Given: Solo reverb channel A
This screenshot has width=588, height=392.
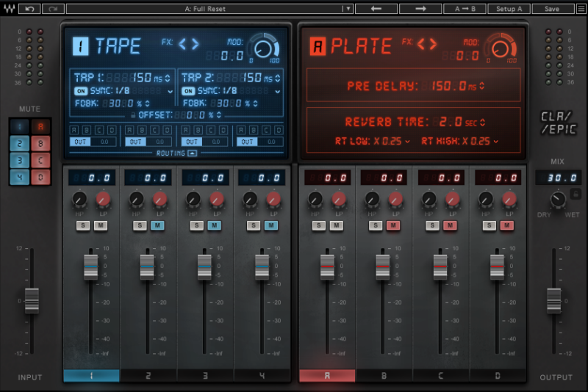Looking at the screenshot, I should pyautogui.click(x=318, y=225).
